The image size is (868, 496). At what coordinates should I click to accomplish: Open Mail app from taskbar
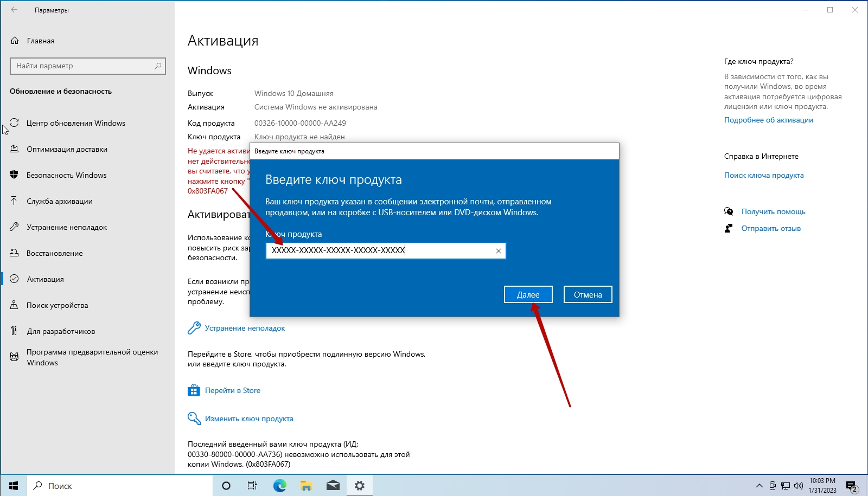(x=333, y=486)
